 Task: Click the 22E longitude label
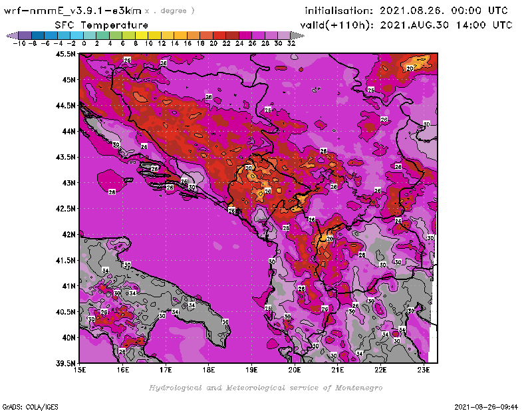tap(380, 370)
